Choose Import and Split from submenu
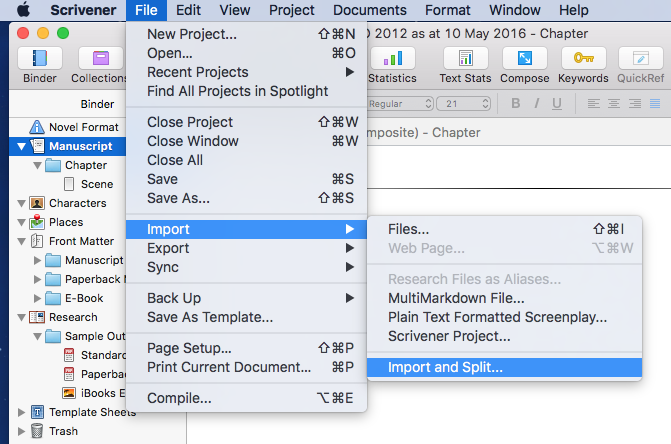 [x=505, y=367]
